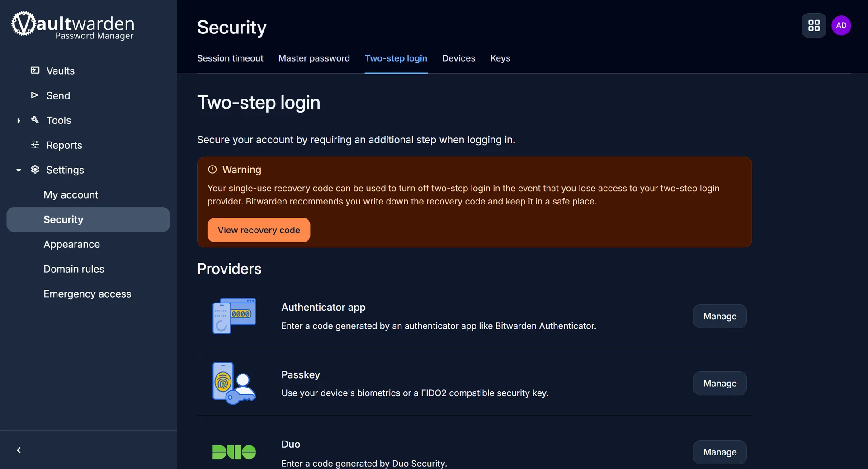Viewport: 868px width, 469px height.
Task: Switch to the Master password tab
Action: click(x=314, y=58)
